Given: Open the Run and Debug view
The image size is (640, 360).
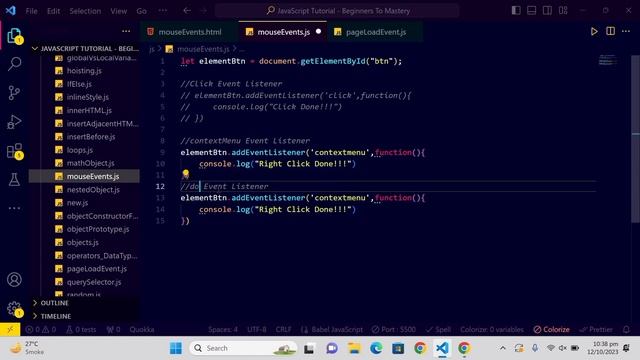Looking at the screenshot, I should 15,122.
